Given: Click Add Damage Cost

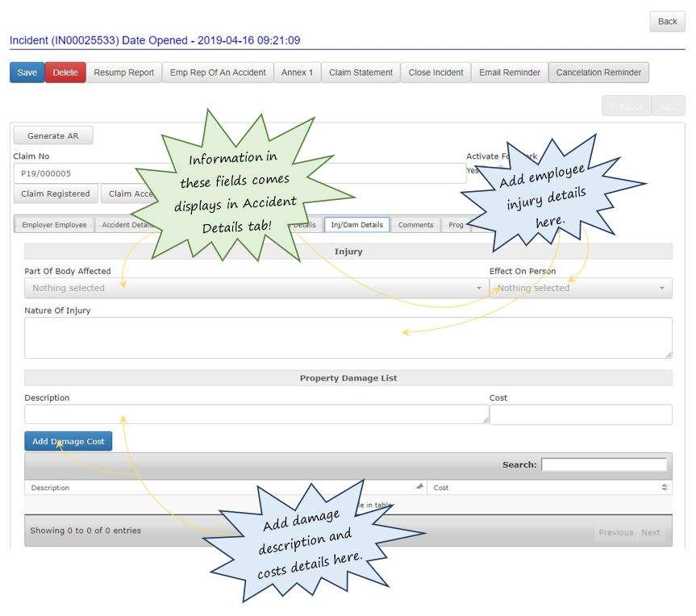Looking at the screenshot, I should tap(68, 441).
